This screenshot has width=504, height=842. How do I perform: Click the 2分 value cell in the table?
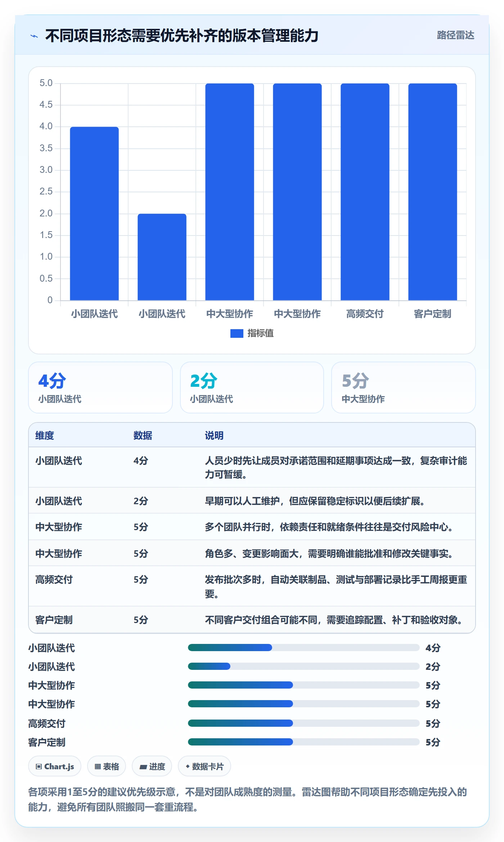tap(141, 501)
